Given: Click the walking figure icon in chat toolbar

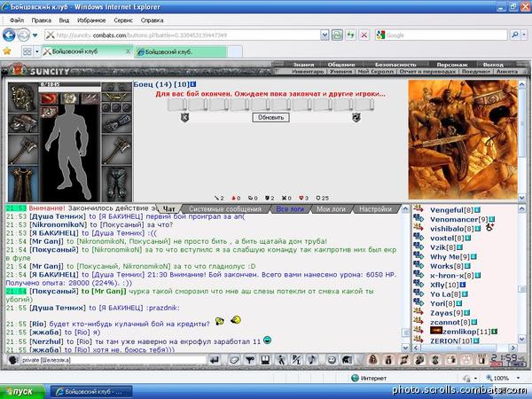Looking at the screenshot, I should point(281,360).
